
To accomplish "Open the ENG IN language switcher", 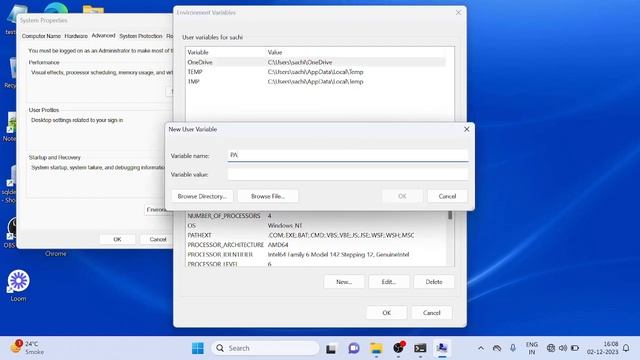I will click(x=531, y=348).
